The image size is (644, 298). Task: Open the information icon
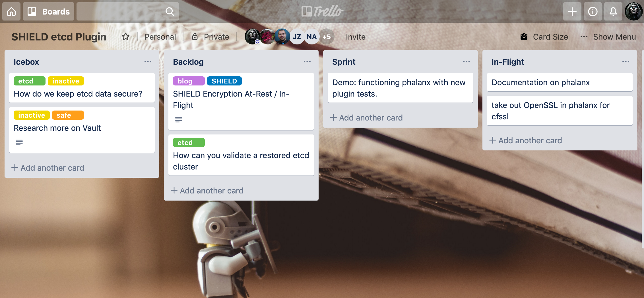(x=593, y=11)
